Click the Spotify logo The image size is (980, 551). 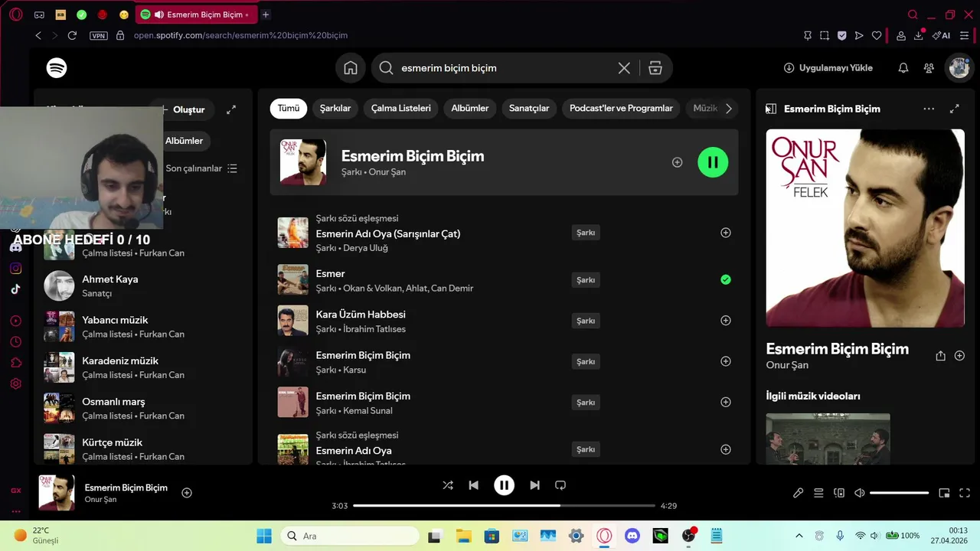pos(57,68)
